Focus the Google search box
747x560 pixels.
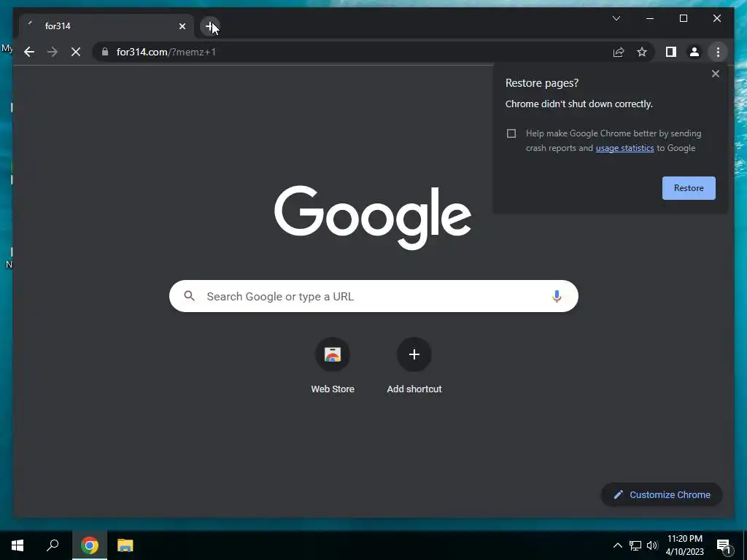coord(373,296)
